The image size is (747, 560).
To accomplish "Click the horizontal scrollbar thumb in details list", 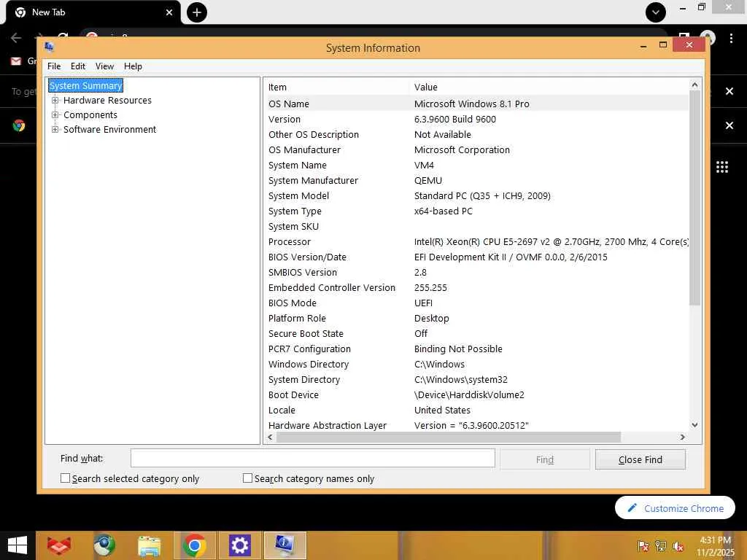I will 449,437.
